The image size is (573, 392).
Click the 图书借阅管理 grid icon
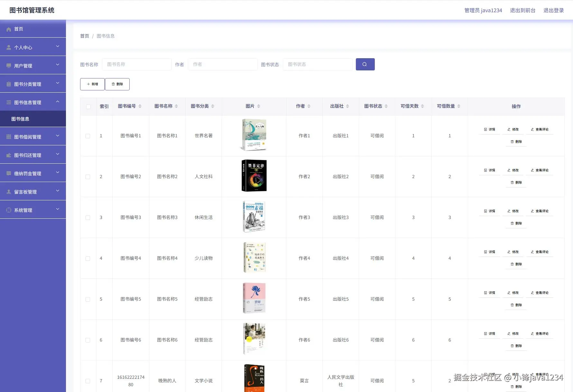(9, 137)
